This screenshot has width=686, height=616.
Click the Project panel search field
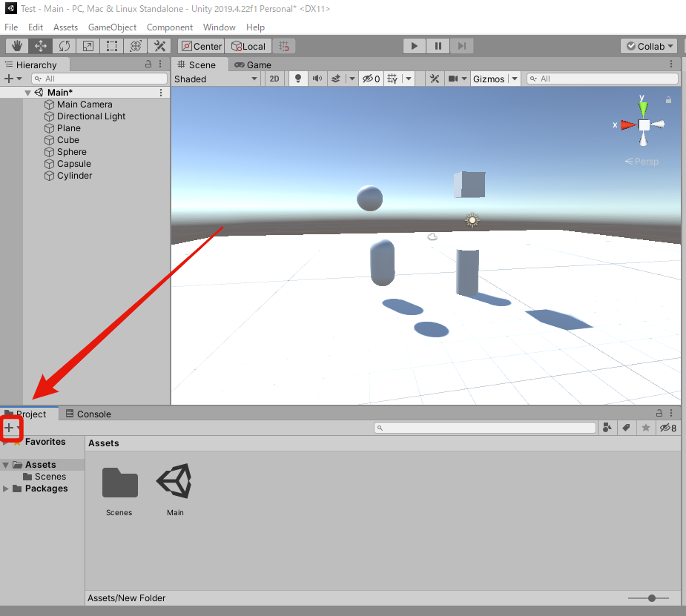click(486, 427)
